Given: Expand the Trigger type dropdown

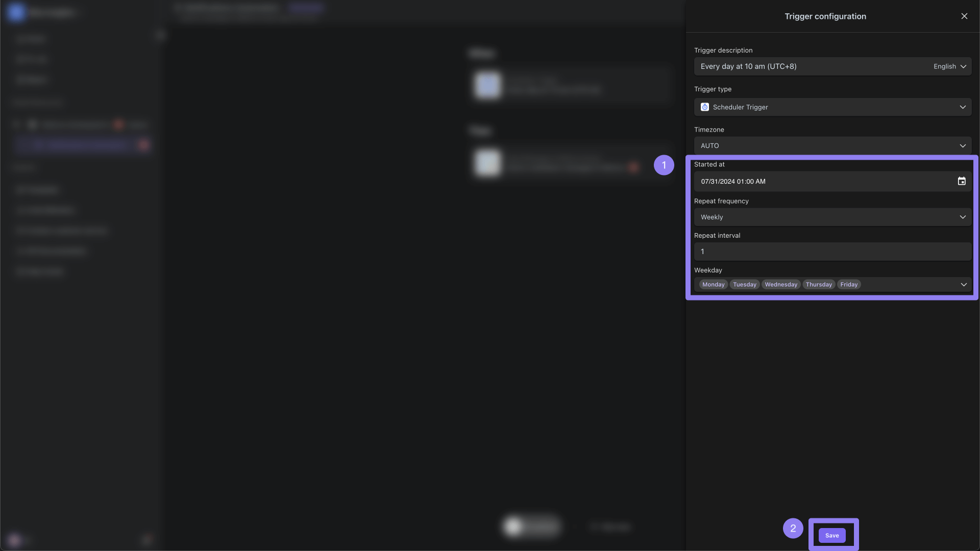Looking at the screenshot, I should [963, 107].
